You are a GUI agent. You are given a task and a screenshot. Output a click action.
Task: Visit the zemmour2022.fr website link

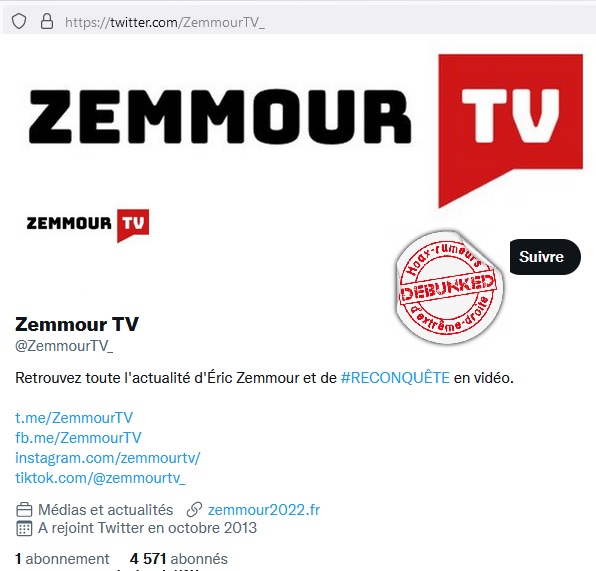[264, 510]
